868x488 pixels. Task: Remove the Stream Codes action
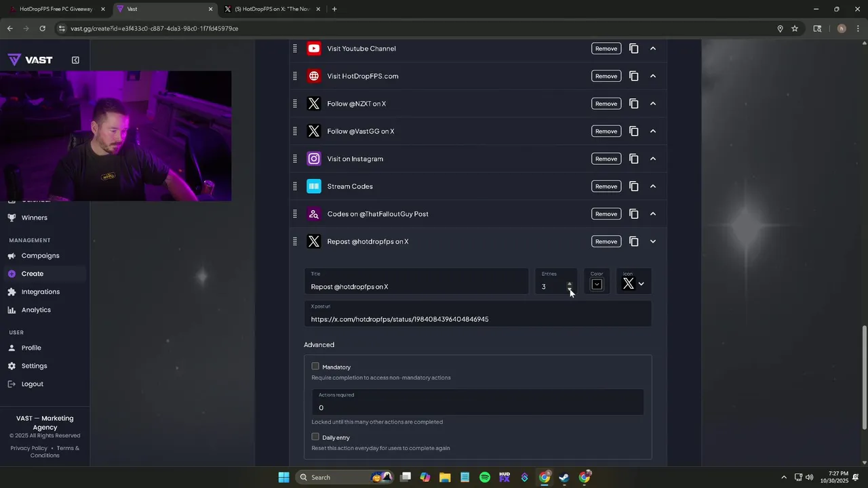point(606,186)
